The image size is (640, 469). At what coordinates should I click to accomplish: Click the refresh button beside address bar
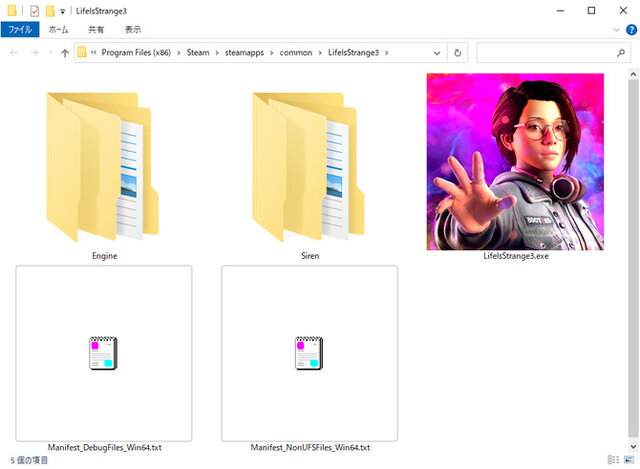(x=458, y=53)
